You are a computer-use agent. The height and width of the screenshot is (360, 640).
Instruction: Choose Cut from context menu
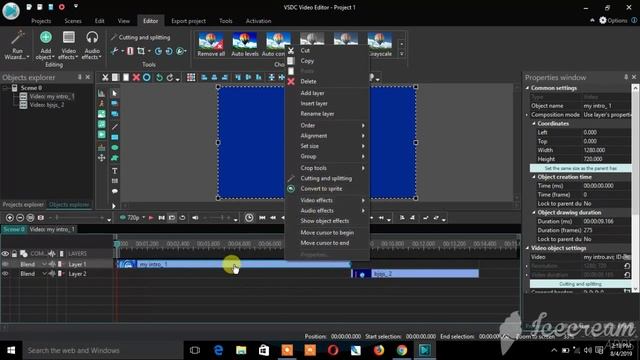(x=305, y=51)
